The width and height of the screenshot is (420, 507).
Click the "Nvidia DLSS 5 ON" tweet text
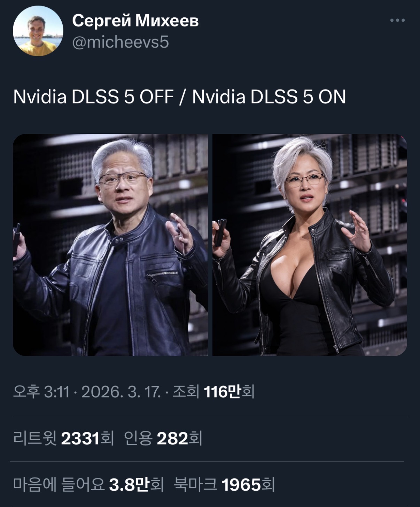[x=269, y=97]
